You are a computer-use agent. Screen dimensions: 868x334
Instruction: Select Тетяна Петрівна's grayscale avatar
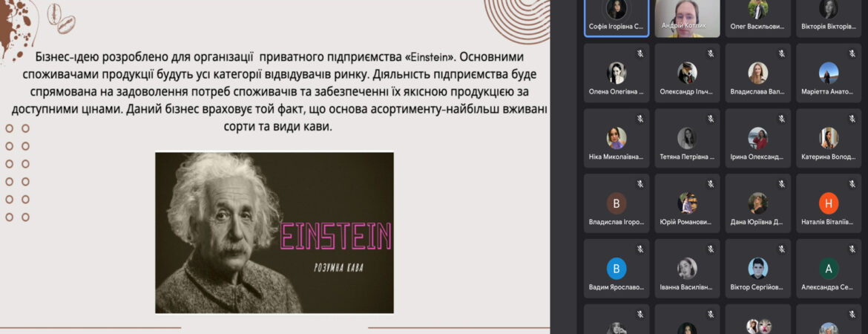click(687, 138)
